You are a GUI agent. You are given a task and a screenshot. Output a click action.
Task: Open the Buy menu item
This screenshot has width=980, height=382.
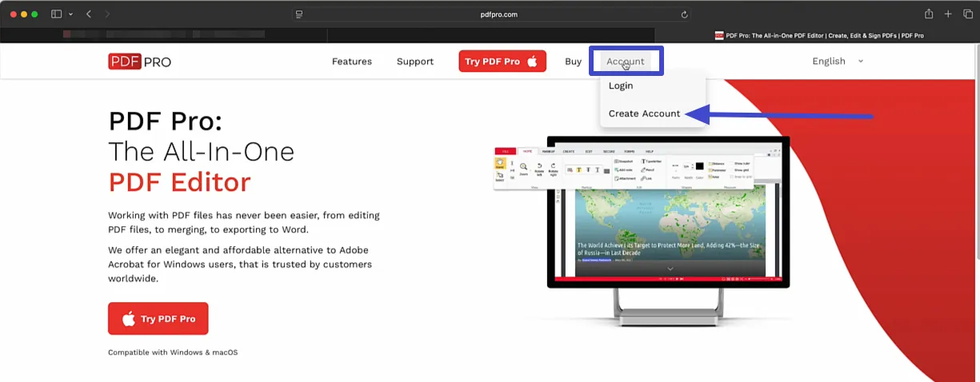pyautogui.click(x=573, y=62)
